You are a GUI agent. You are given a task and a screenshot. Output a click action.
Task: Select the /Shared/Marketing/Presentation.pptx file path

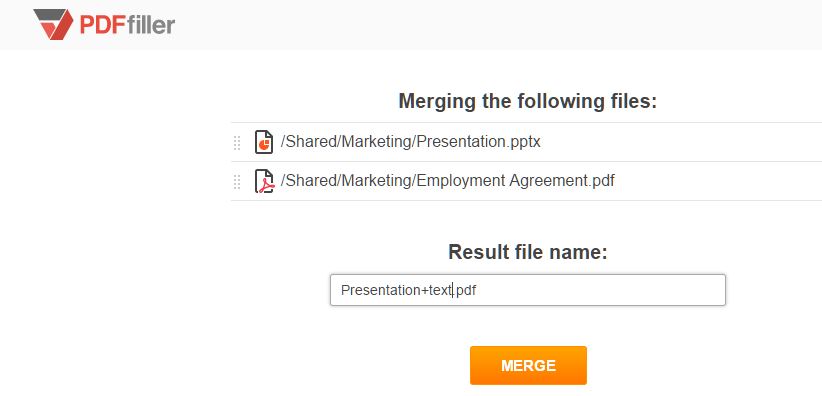(x=410, y=142)
